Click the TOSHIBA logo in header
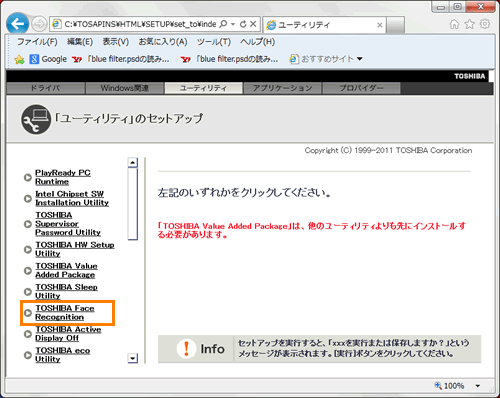The image size is (500, 398). tap(470, 76)
